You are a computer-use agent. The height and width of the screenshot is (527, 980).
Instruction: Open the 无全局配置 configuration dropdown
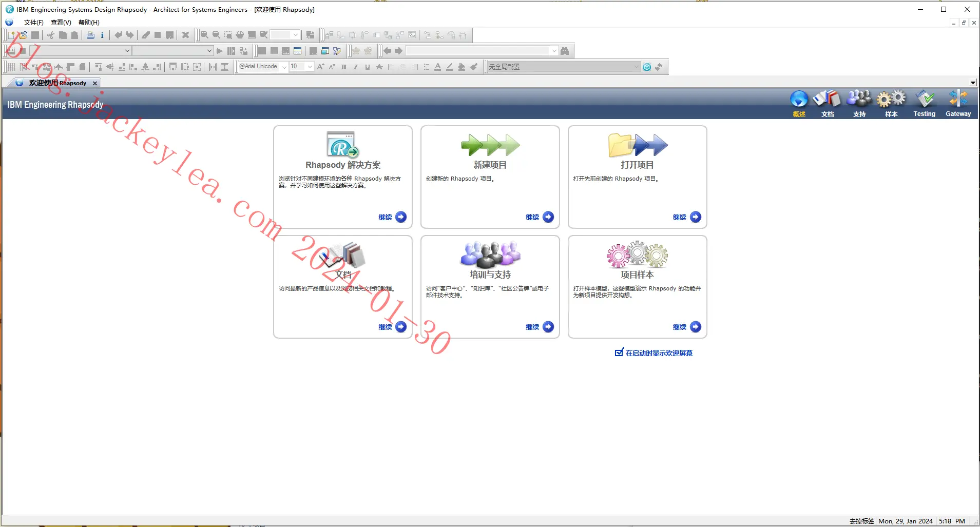pos(564,67)
